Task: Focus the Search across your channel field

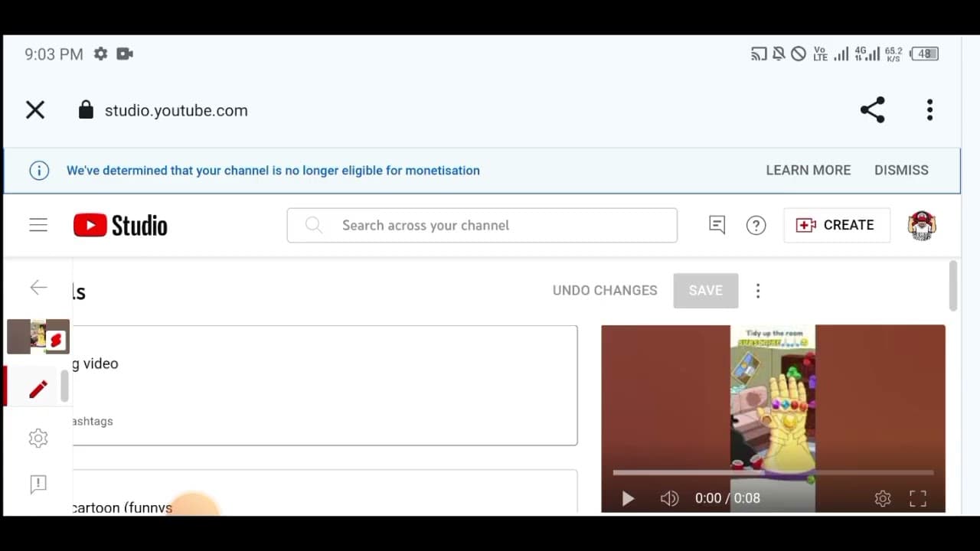Action: 482,225
